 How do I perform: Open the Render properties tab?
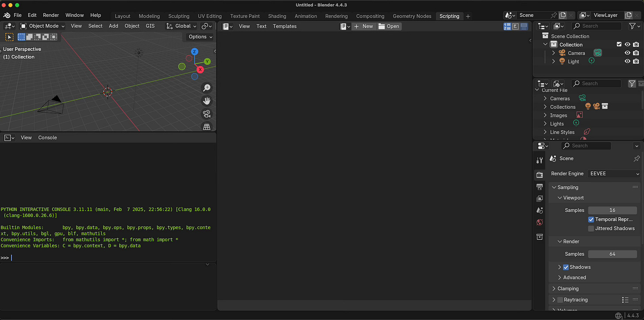pyautogui.click(x=539, y=175)
